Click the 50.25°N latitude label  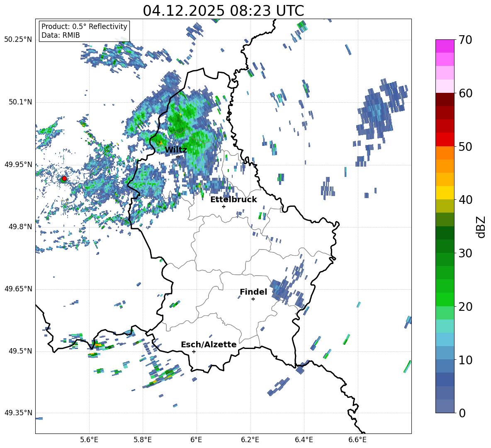[x=18, y=40]
